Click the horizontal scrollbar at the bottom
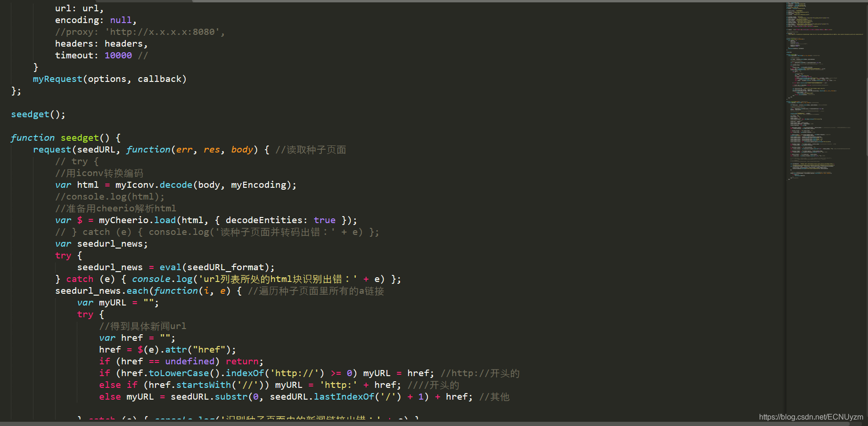The image size is (868, 426). coord(425,424)
